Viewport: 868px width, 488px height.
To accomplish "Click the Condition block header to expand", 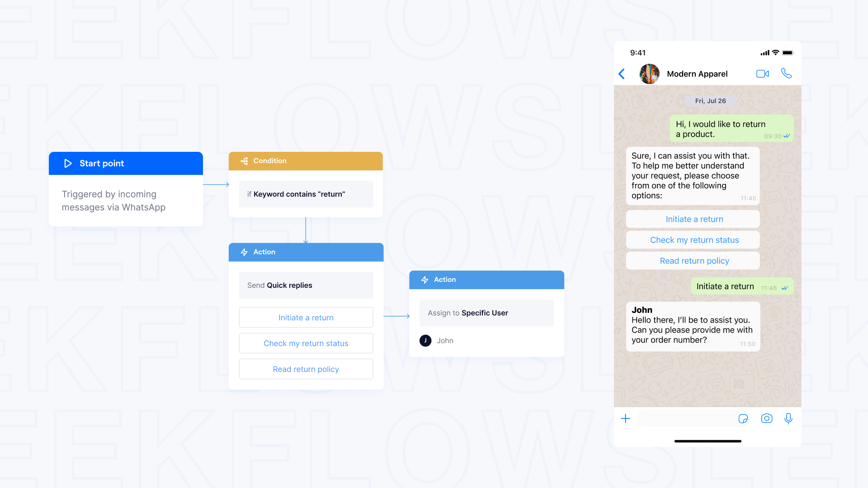I will [x=307, y=160].
